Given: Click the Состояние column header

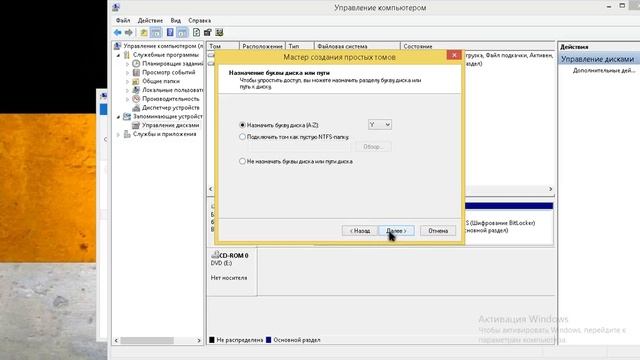Looking at the screenshot, I should (x=478, y=46).
